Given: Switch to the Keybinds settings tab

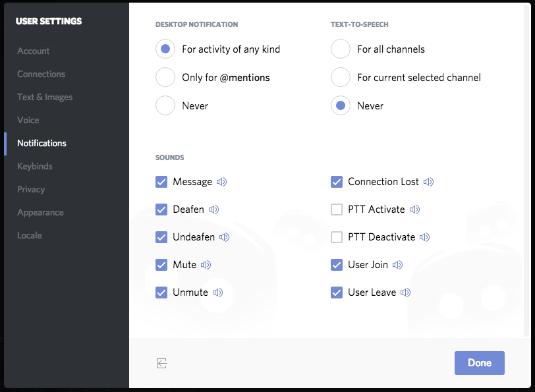Looking at the screenshot, I should pos(35,167).
